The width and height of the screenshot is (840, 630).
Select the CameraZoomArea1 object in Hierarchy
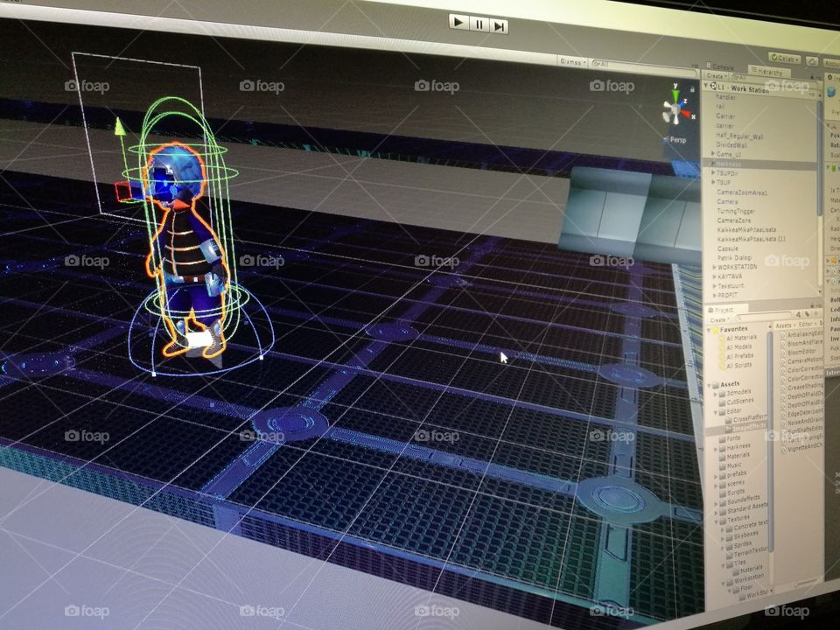tap(742, 192)
